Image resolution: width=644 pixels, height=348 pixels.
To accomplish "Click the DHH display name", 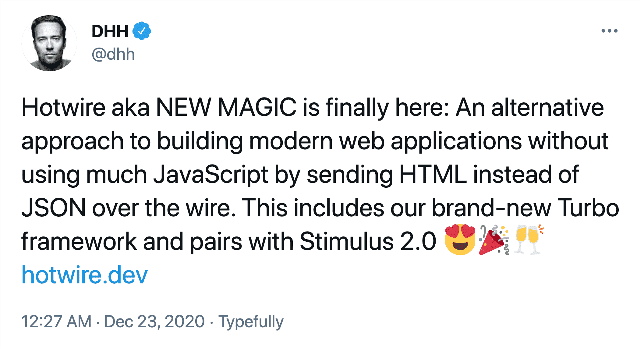I will pos(110,31).
